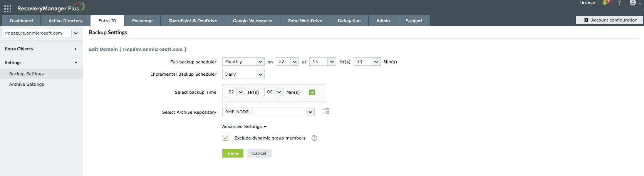The image size is (644, 176).
Task: Switch to the Active Directory tab
Action: (65, 21)
